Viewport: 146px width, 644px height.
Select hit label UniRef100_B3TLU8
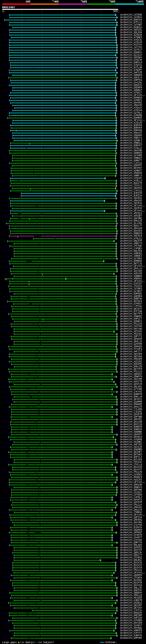coord(131,67)
